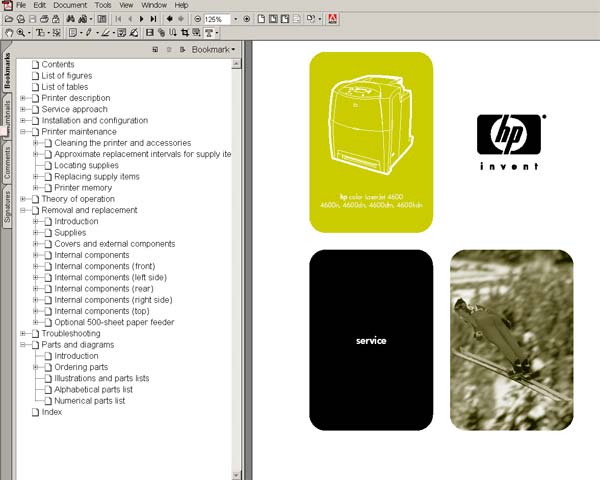The image size is (600, 480).
Task: Expand the Printer description bookmark
Action: coord(23,98)
